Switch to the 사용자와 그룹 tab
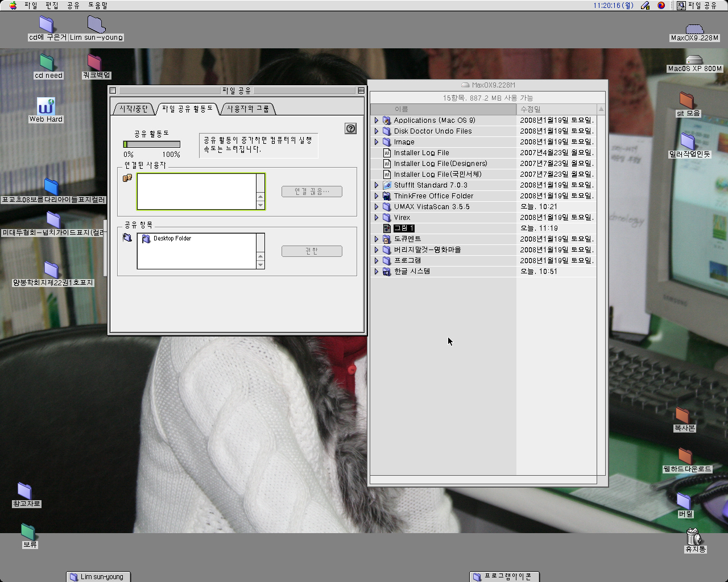Screen dimensions: 728x582 point(248,109)
